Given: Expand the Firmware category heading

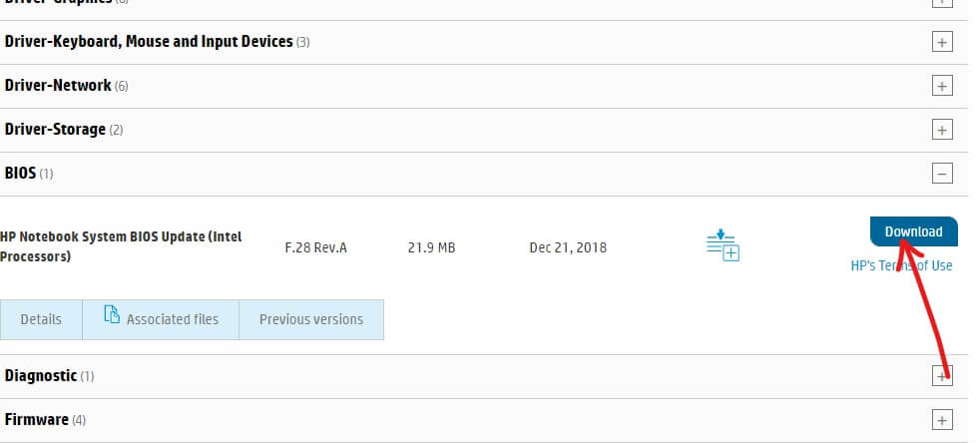Looking at the screenshot, I should click(x=37, y=419).
